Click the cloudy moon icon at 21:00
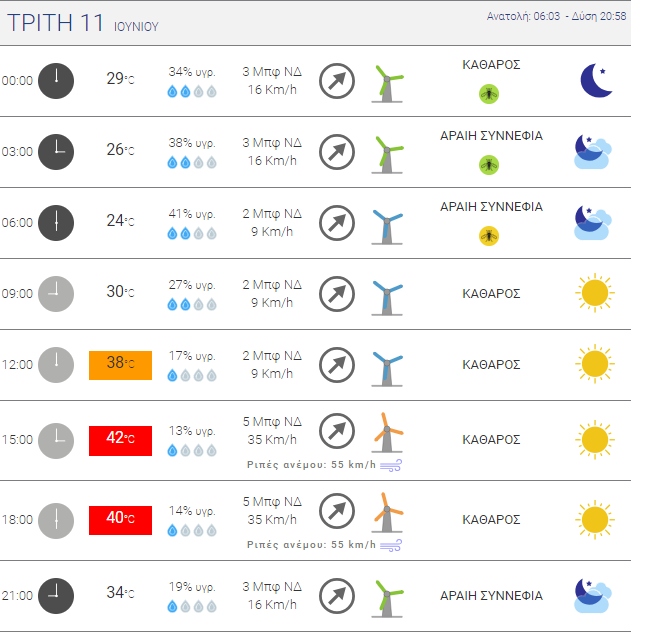The width and height of the screenshot is (645, 636). point(593,596)
